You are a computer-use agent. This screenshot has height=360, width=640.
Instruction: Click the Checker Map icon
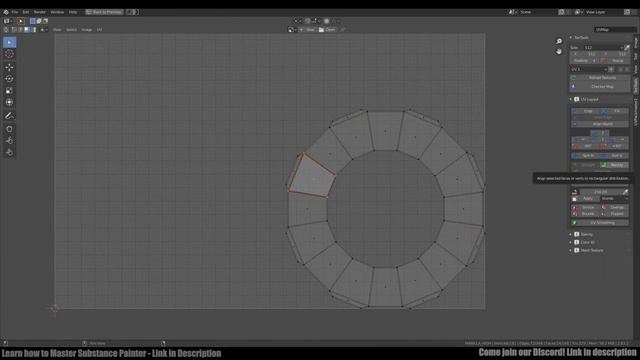[x=573, y=87]
